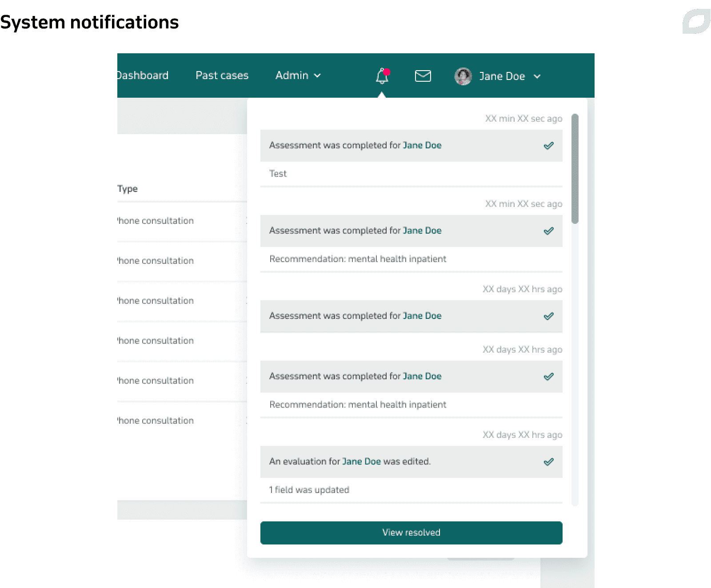Viewport: 711px width, 588px height.
Task: Open Jane Doe link in evaluation edited notification
Action: pyautogui.click(x=361, y=461)
